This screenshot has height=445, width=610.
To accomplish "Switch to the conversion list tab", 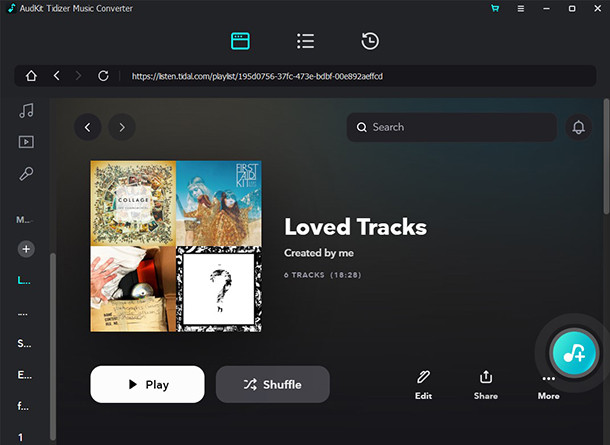I will click(x=305, y=41).
